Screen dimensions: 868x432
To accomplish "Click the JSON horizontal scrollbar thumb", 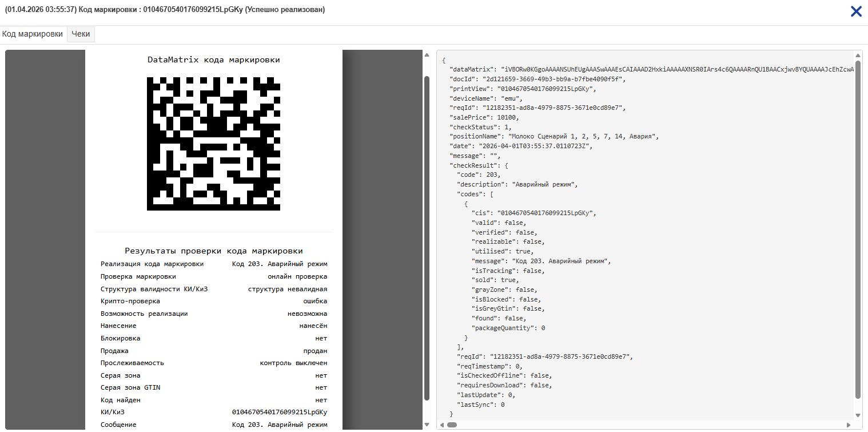I will [452, 425].
